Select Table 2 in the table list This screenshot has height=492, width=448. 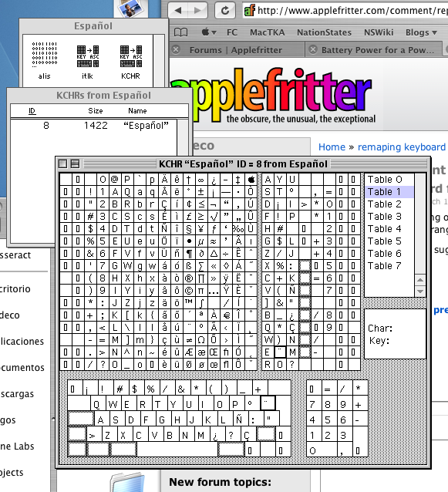[389, 204]
